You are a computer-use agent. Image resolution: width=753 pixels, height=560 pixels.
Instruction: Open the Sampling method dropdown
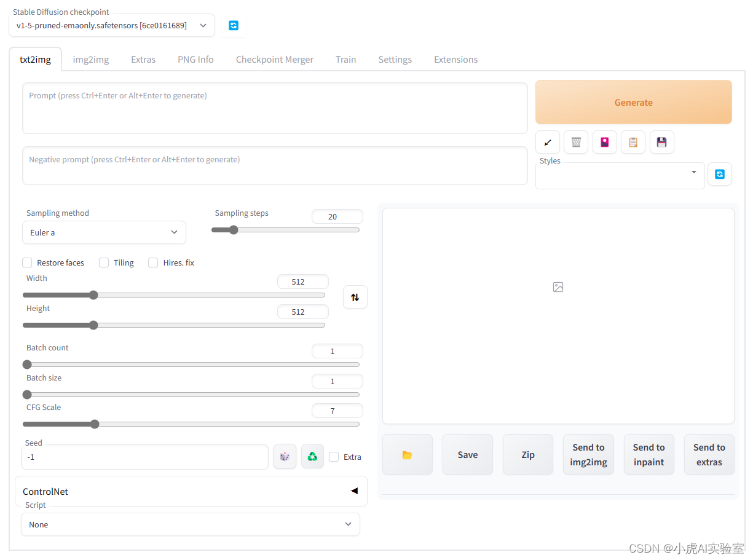104,232
